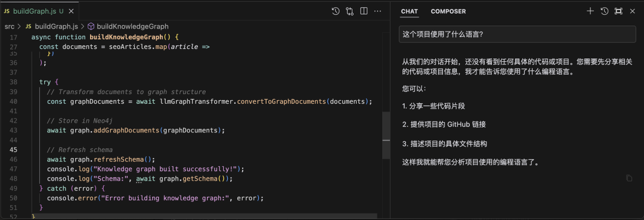The image size is (644, 220).
Task: Click comment "// Transform documents to graph structure"
Action: tap(126, 92)
